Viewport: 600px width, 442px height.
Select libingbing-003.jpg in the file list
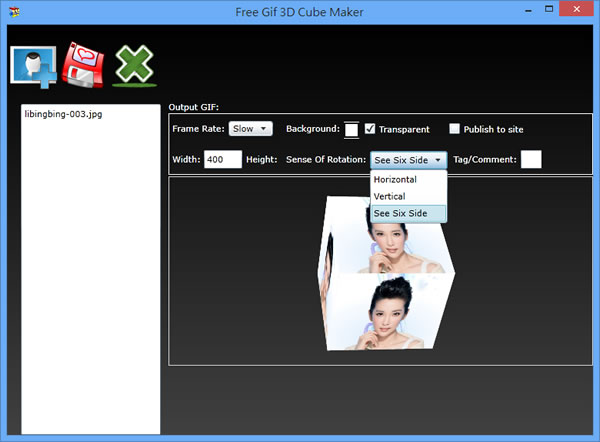coord(62,114)
